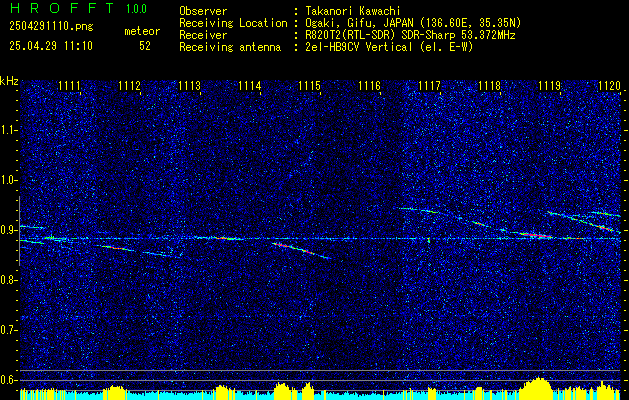Viewport: 629px width, 400px height.
Task: Click the Receiving Location label
Action: [233, 23]
